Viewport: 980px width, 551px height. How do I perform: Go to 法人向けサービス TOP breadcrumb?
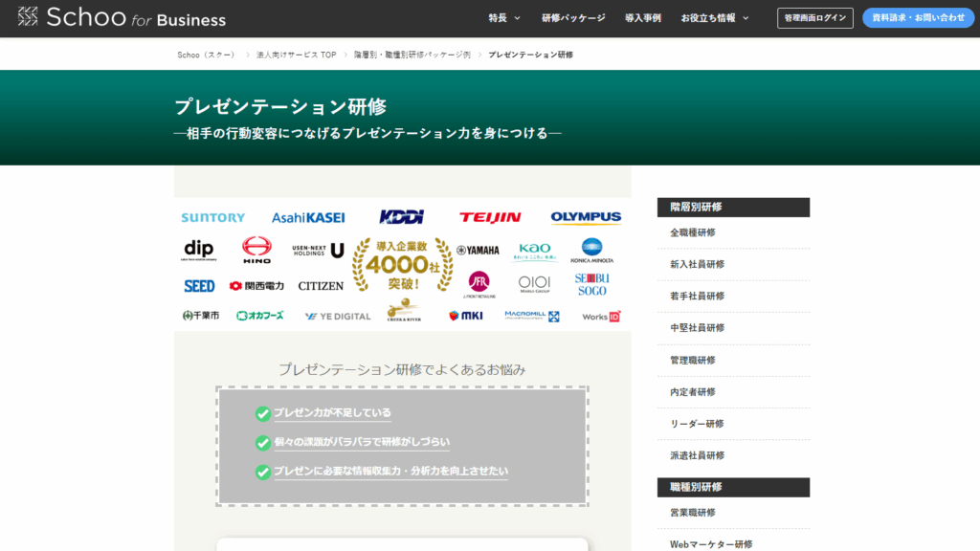click(296, 55)
